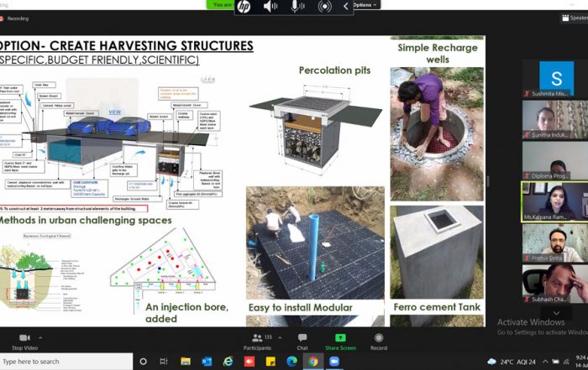Image resolution: width=588 pixels, height=370 pixels.
Task: Open Zoom app from taskbar
Action: click(334, 362)
